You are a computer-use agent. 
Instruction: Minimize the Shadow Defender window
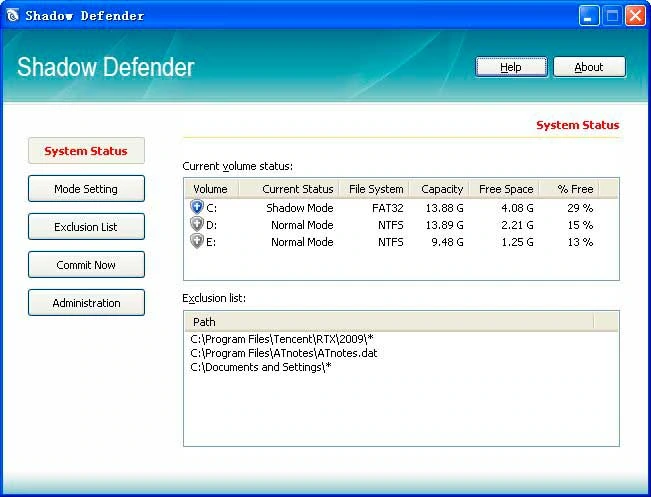pyautogui.click(x=589, y=16)
